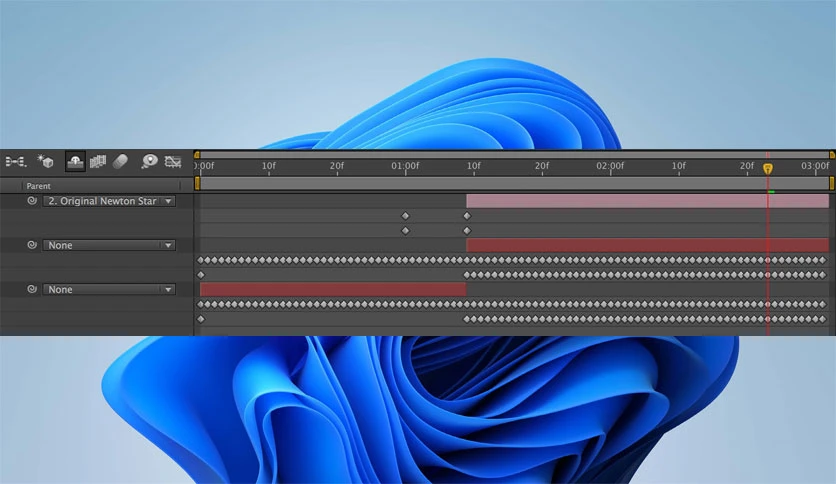The image size is (836, 484).
Task: Click the Parent column header
Action: 38,186
